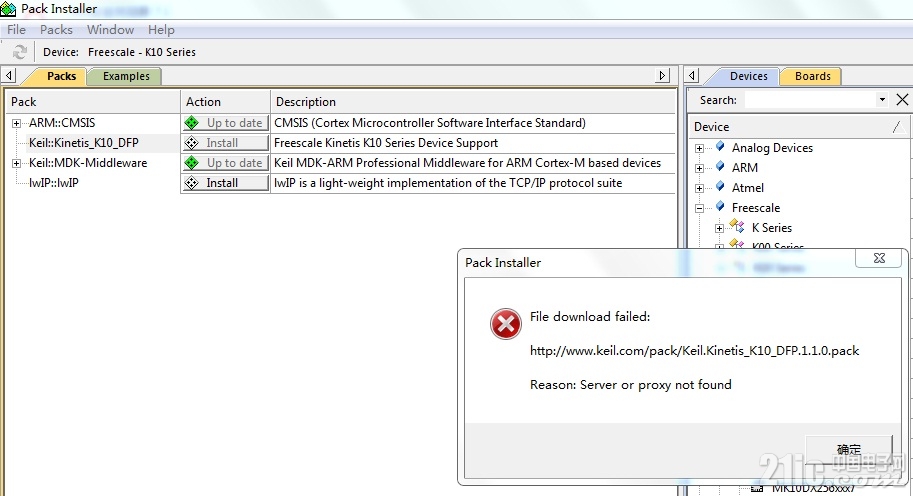
Task: Expand the K Series tree node
Action: tap(719, 228)
